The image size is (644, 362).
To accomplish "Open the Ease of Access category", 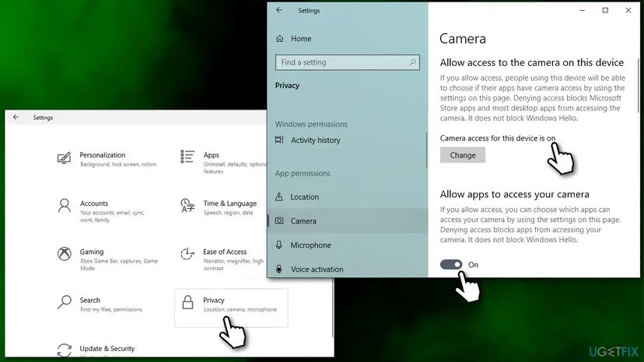I will click(x=223, y=259).
